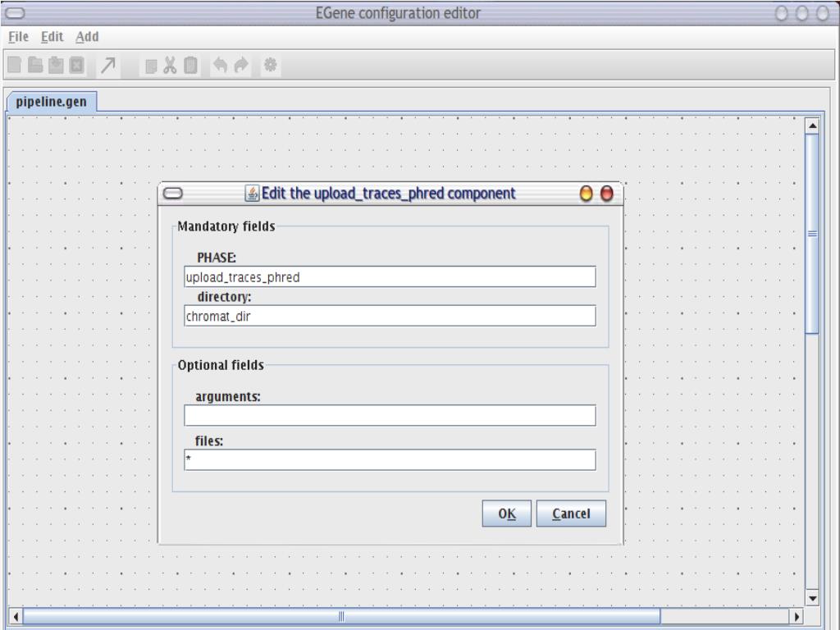The image size is (840, 630).
Task: Click the PHASE input field
Action: [x=390, y=277]
